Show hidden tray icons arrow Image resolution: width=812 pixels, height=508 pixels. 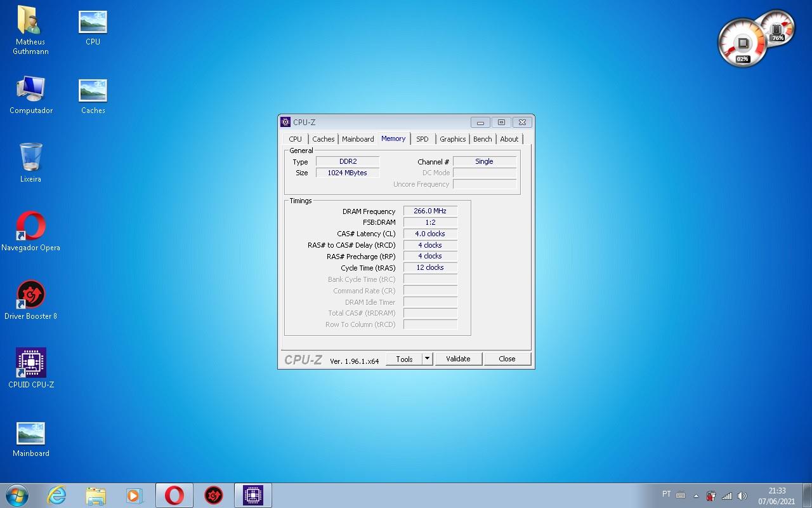696,496
